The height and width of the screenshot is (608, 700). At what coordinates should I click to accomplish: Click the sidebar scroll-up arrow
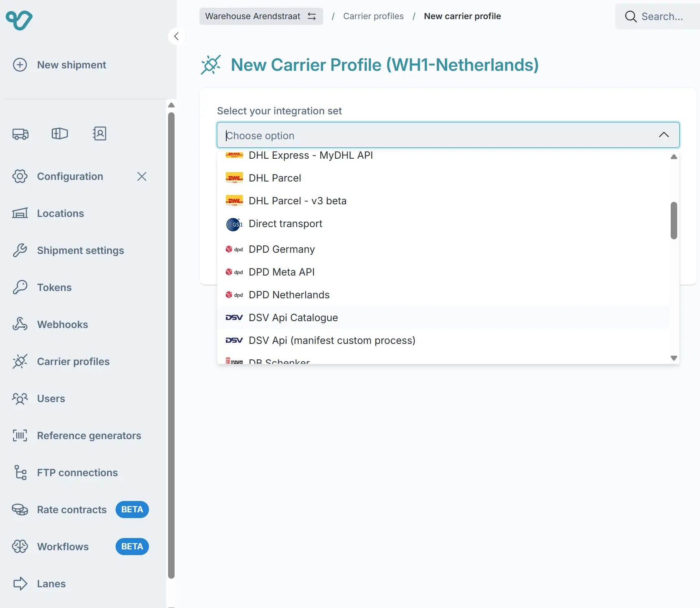pyautogui.click(x=171, y=105)
